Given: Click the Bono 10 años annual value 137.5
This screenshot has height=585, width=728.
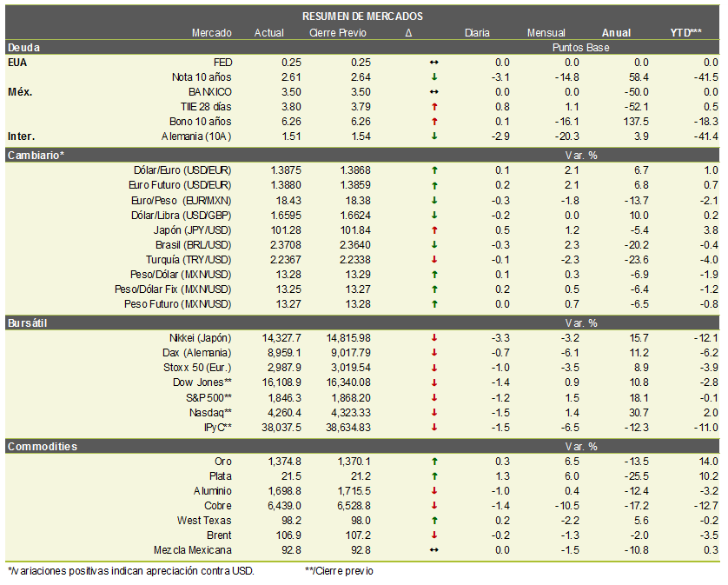Looking at the screenshot, I should tap(635, 122).
